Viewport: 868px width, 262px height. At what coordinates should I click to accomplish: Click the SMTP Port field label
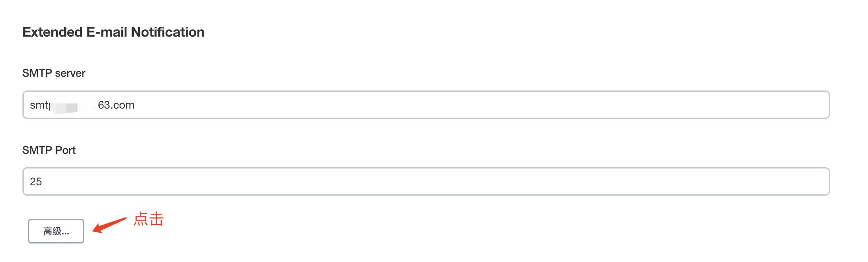click(x=49, y=150)
